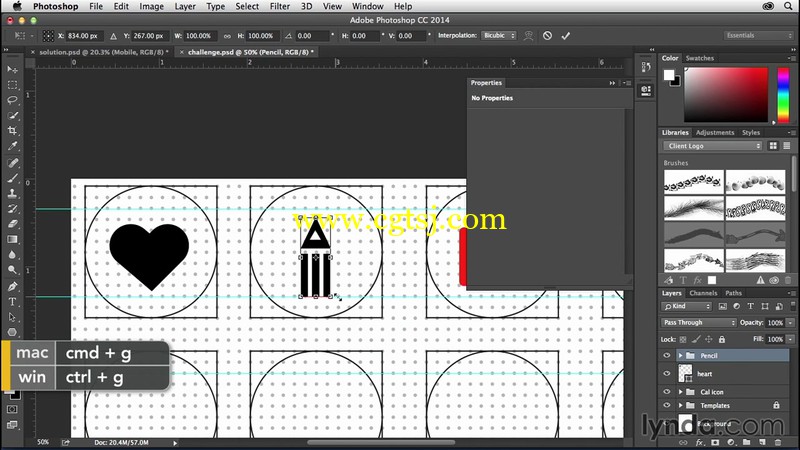Screen dimensions: 800x450
Task: Toggle lock transparent pixels
Action: pyautogui.click(x=683, y=339)
